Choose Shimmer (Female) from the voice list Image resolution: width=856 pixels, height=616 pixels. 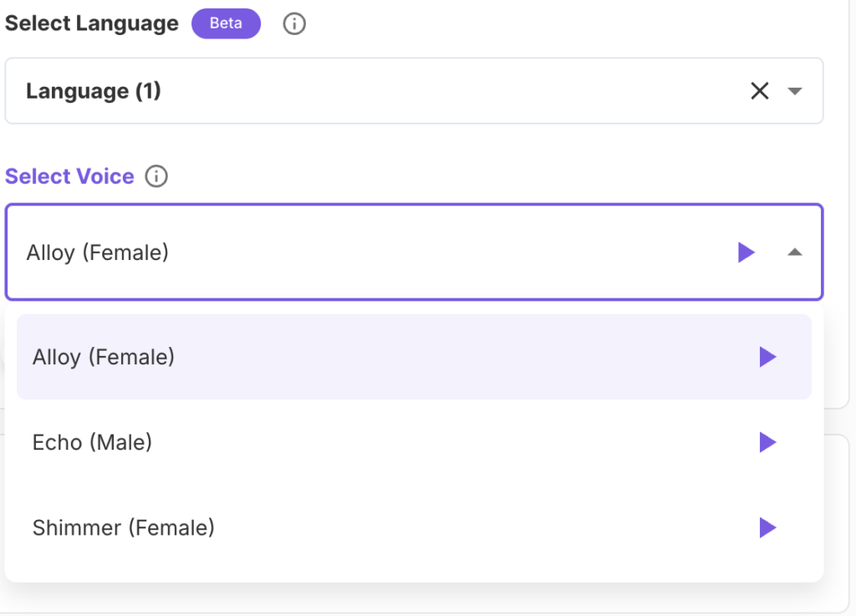pyautogui.click(x=124, y=528)
